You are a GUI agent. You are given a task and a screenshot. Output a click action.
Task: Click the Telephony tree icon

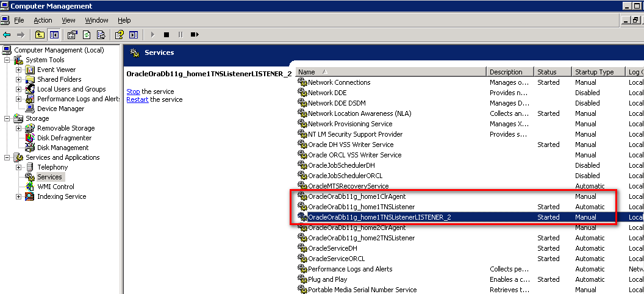pos(30,167)
